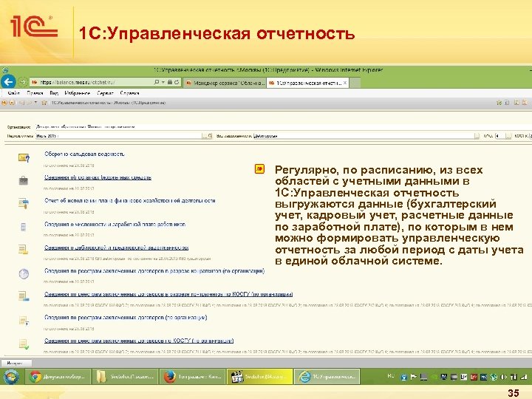532x399 pixels.
Task: Open the Файл menu
Action: click(x=13, y=93)
